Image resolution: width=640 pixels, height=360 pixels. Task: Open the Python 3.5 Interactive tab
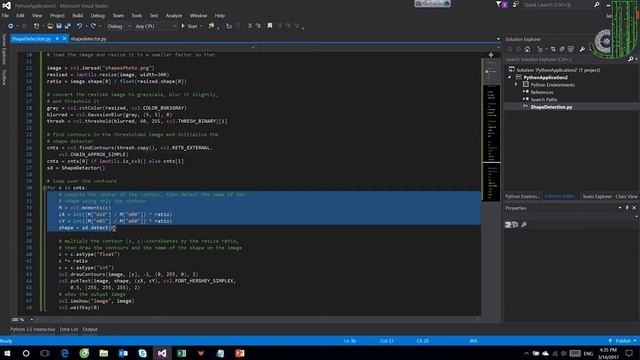[x=33, y=329]
